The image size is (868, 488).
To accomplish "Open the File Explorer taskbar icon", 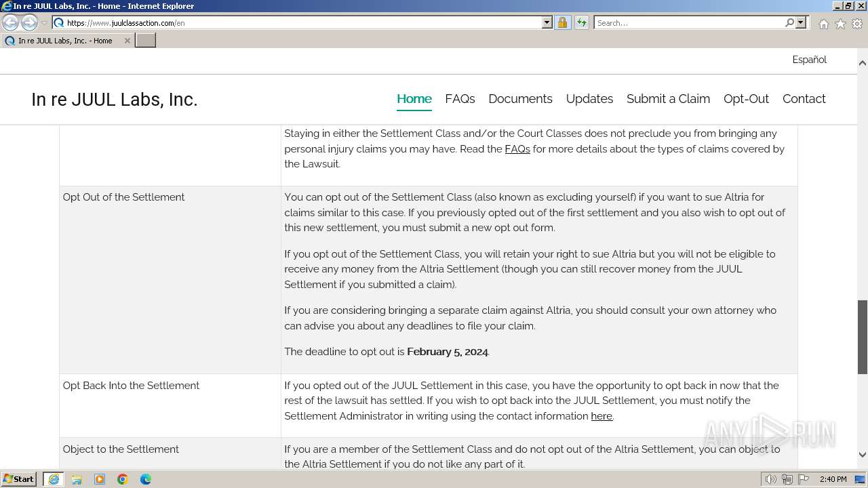I will 77,479.
